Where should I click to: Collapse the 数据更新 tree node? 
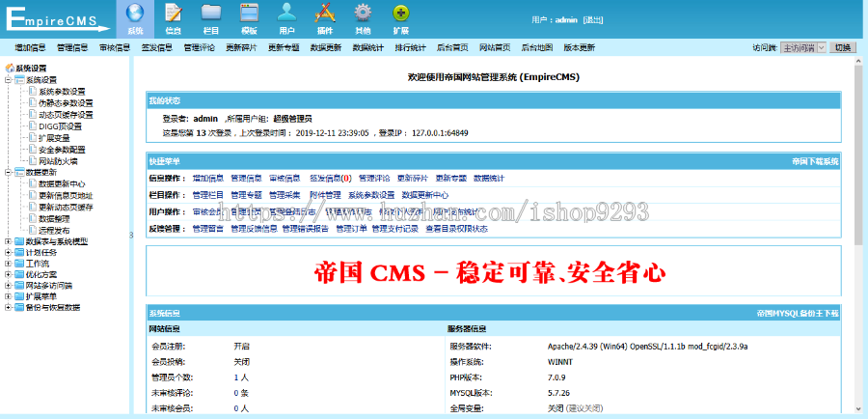click(8, 173)
